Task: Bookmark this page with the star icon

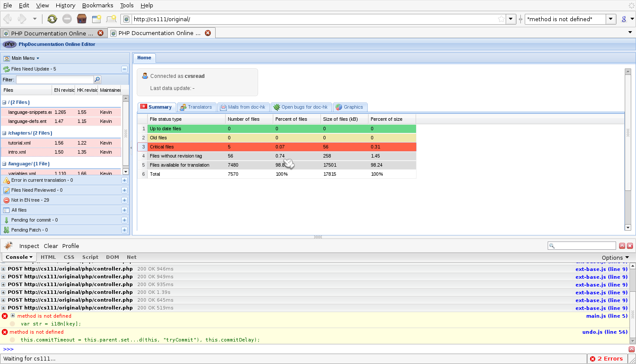Action: [x=501, y=19]
